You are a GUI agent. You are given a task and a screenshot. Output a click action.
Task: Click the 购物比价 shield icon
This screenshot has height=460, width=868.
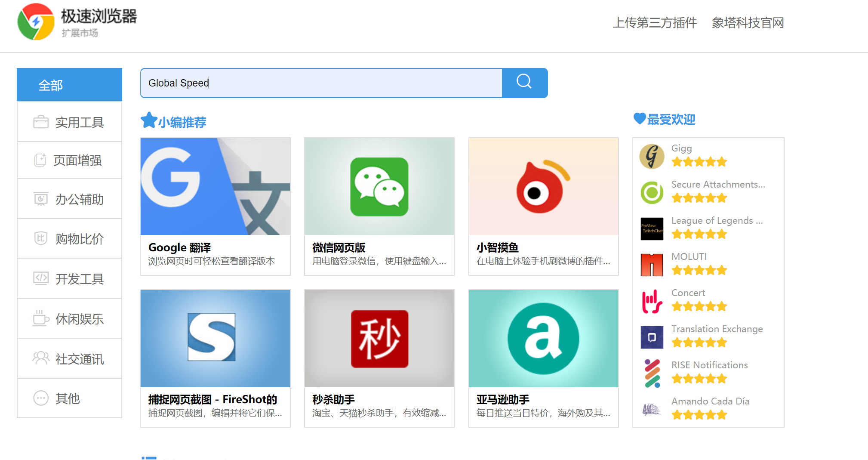click(x=41, y=238)
